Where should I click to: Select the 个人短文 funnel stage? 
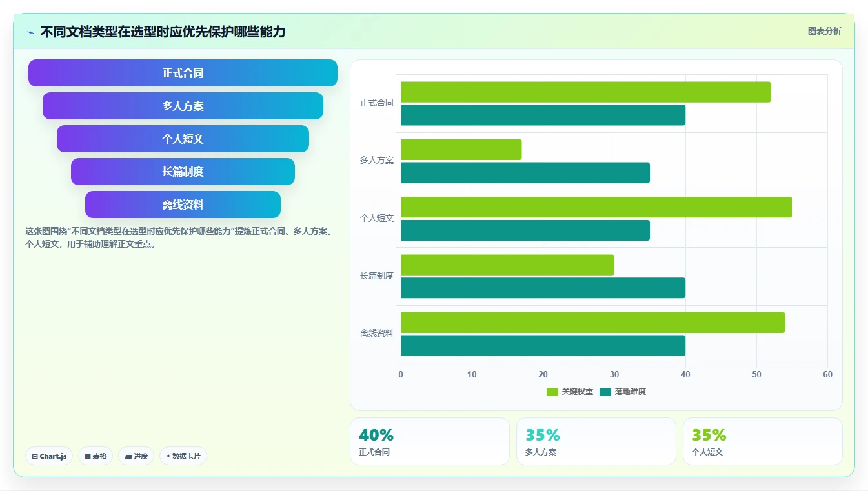coord(183,139)
